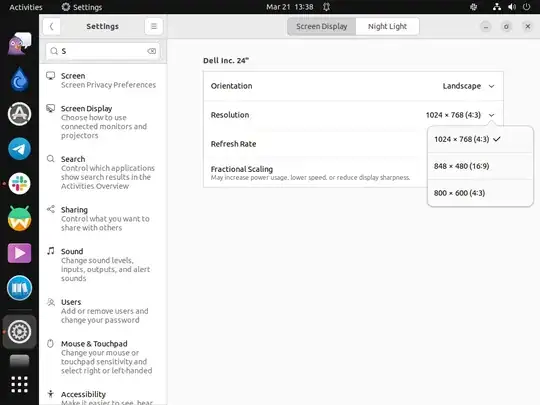540x405 pixels.
Task: Select the checked 1024 × 768 option
Action: [x=480, y=139]
